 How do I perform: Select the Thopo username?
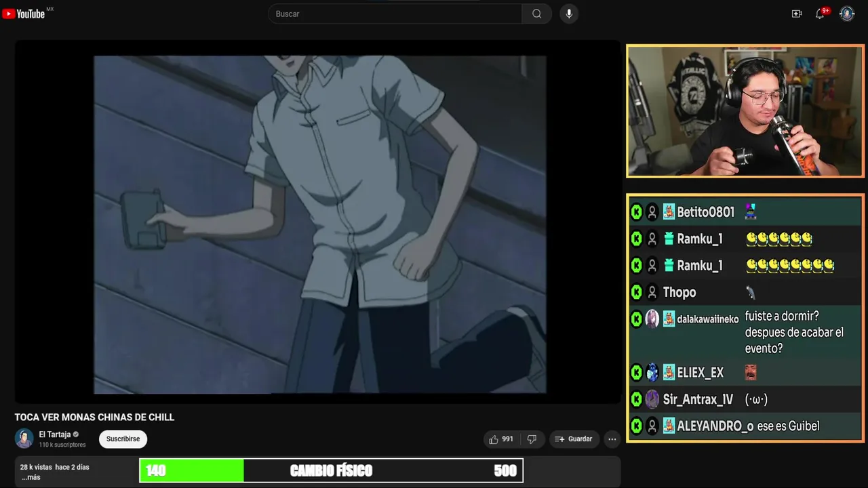(679, 292)
